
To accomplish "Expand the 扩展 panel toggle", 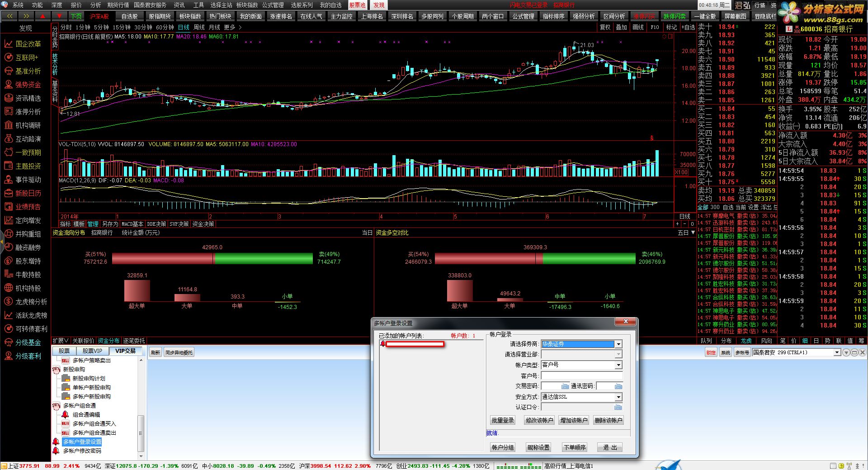I will pyautogui.click(x=60, y=341).
